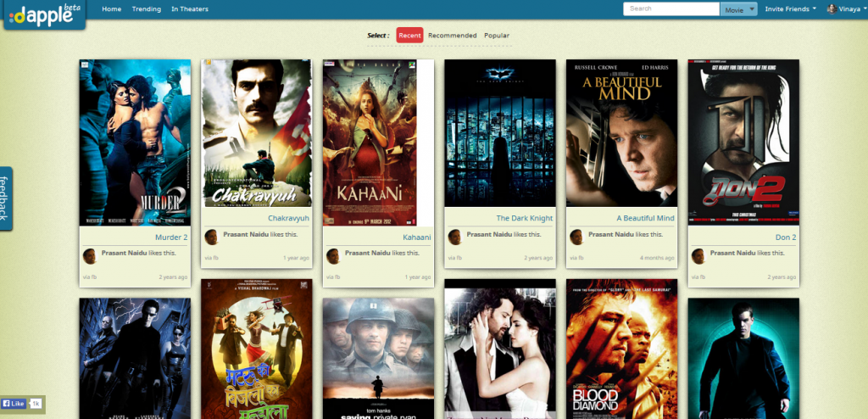The width and height of the screenshot is (868, 419).
Task: Click Prasant Naidu's avatar on Chakravyuh card
Action: [211, 237]
